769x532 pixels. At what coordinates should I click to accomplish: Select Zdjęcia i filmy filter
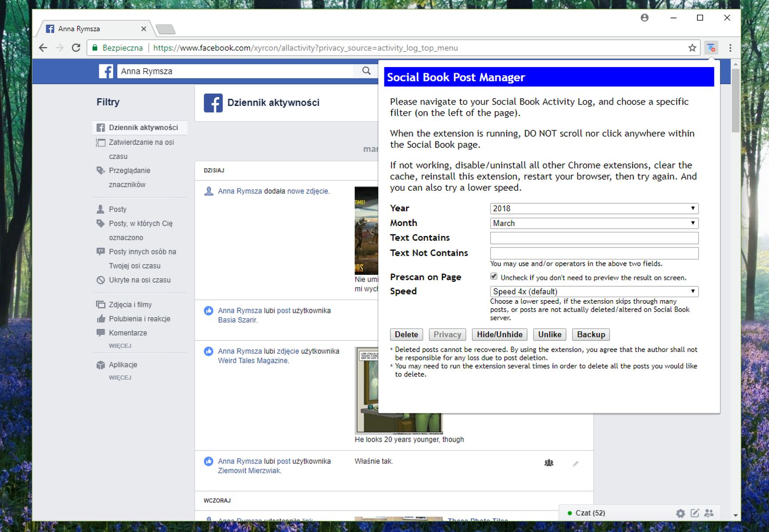(139, 305)
